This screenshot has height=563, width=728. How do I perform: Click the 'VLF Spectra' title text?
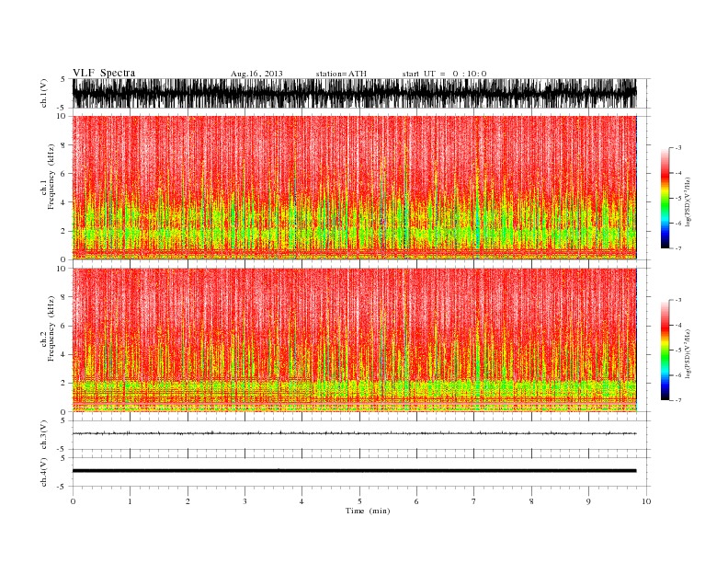[104, 73]
